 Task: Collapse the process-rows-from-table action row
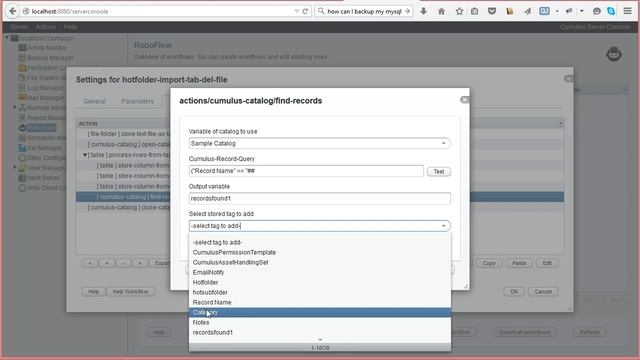(x=85, y=155)
